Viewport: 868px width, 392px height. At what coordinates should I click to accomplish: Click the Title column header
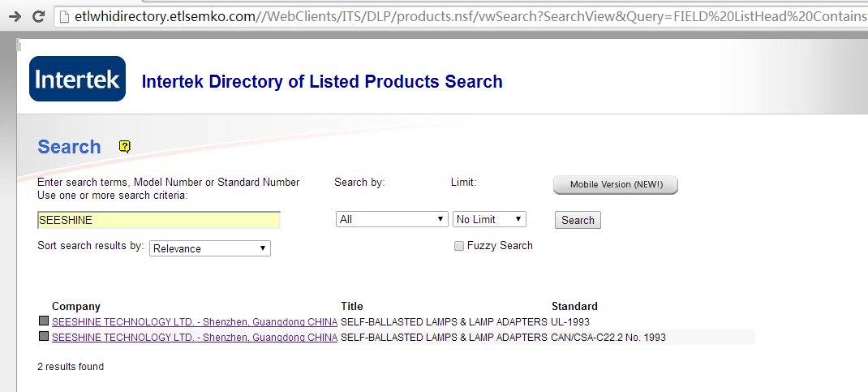(x=351, y=306)
